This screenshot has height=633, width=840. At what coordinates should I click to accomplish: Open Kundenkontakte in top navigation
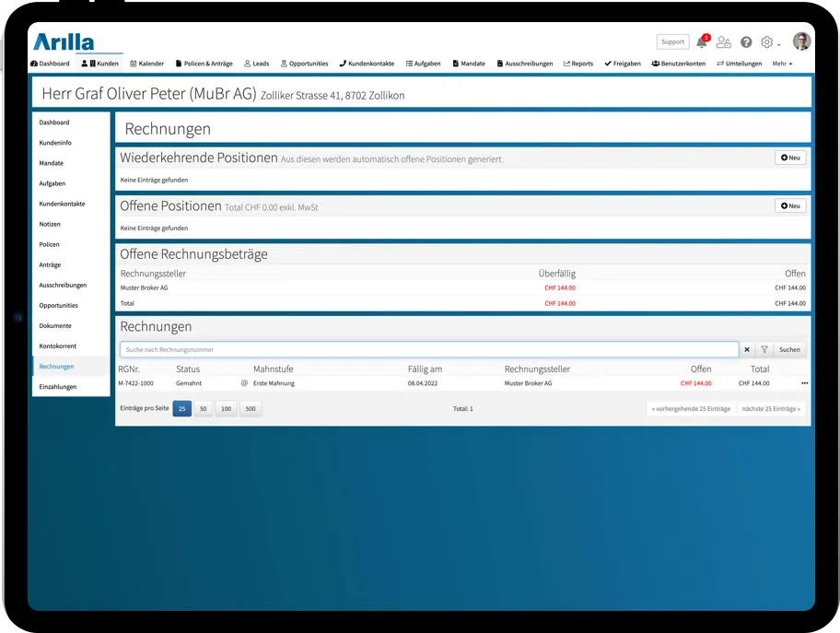coord(367,64)
